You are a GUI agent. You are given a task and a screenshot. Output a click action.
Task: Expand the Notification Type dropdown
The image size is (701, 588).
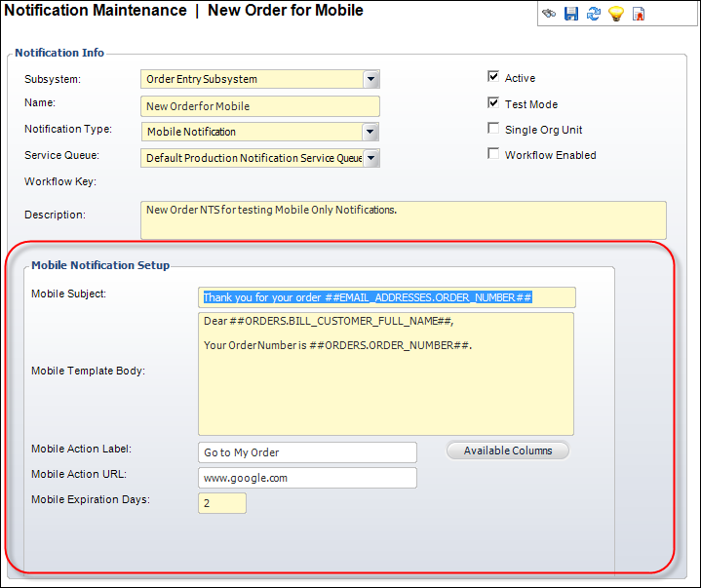click(x=370, y=132)
